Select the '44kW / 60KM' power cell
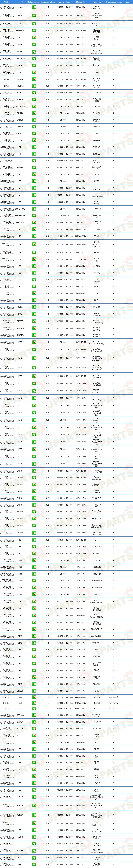The width and height of the screenshot is (133, 868). point(81,697)
